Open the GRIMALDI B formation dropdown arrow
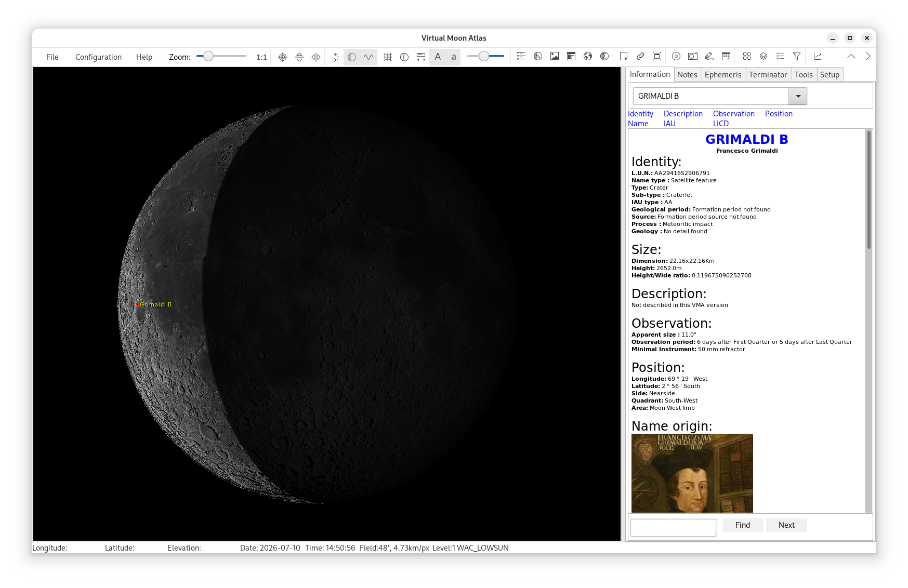The height and width of the screenshot is (588, 908). click(798, 96)
